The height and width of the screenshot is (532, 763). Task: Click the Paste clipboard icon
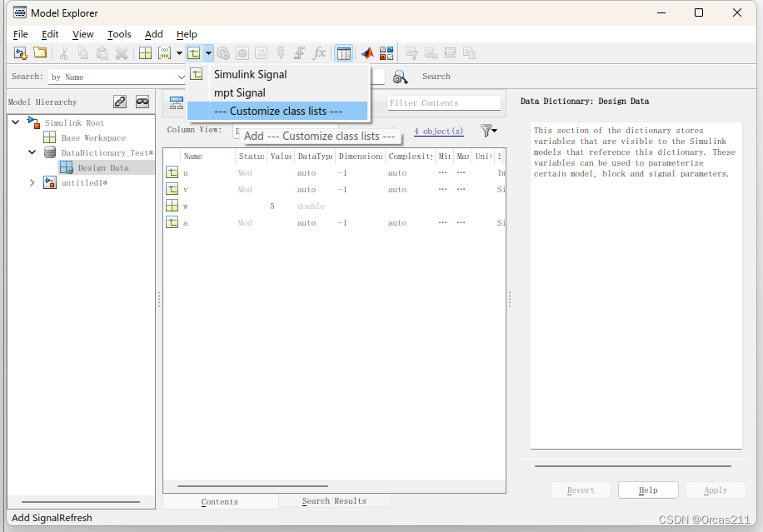click(102, 53)
